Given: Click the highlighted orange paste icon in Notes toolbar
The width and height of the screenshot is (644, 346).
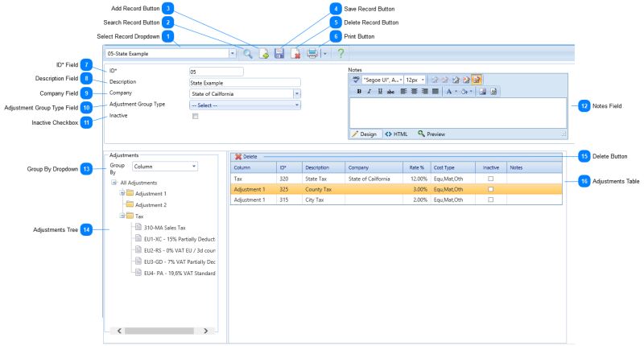Looking at the screenshot, I should tap(477, 80).
